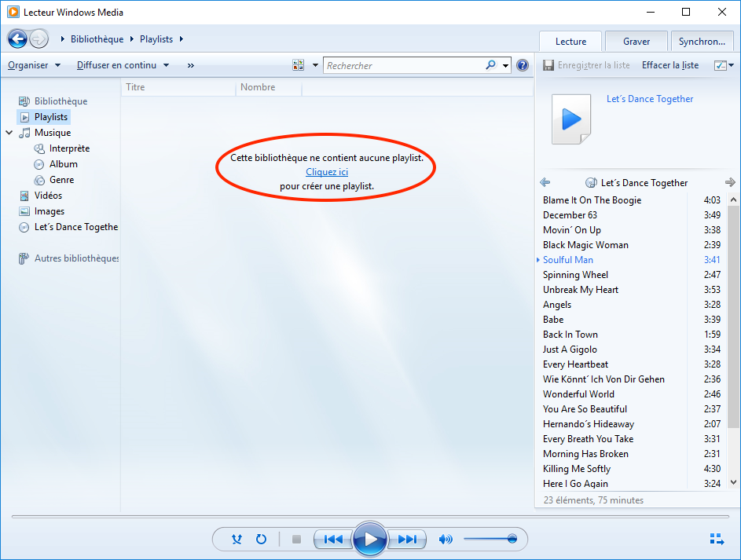Viewport: 741px width, 560px height.
Task: Toggle shuffle mode
Action: (237, 539)
